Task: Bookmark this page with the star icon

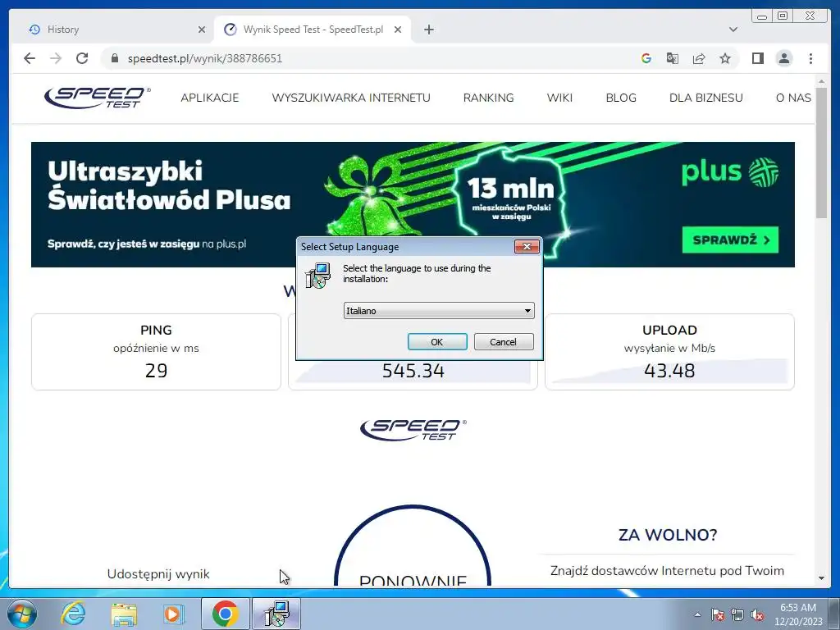Action: click(x=725, y=58)
